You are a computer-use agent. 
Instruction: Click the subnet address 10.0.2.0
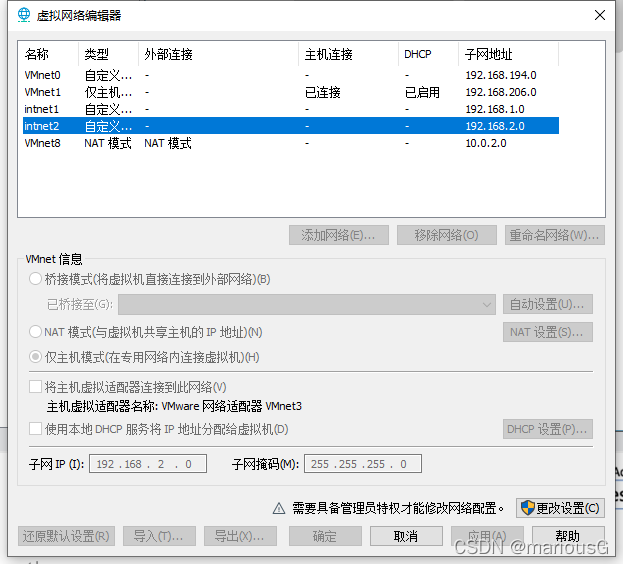tap(486, 143)
